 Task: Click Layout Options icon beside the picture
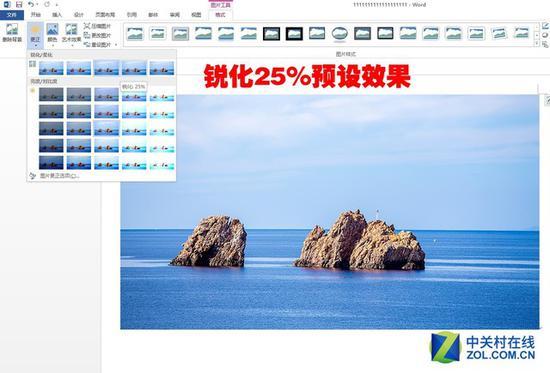[x=546, y=100]
